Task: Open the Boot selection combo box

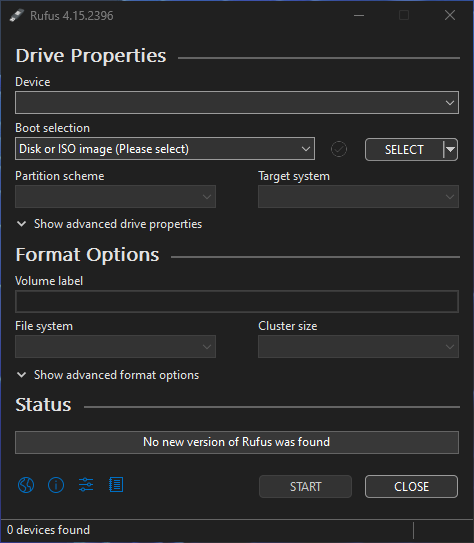Action: click(165, 149)
